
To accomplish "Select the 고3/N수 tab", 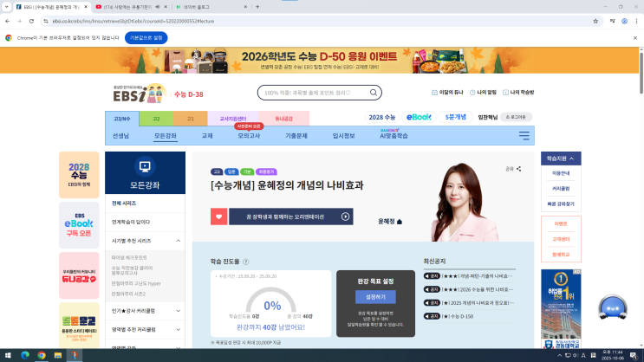I will [122, 119].
